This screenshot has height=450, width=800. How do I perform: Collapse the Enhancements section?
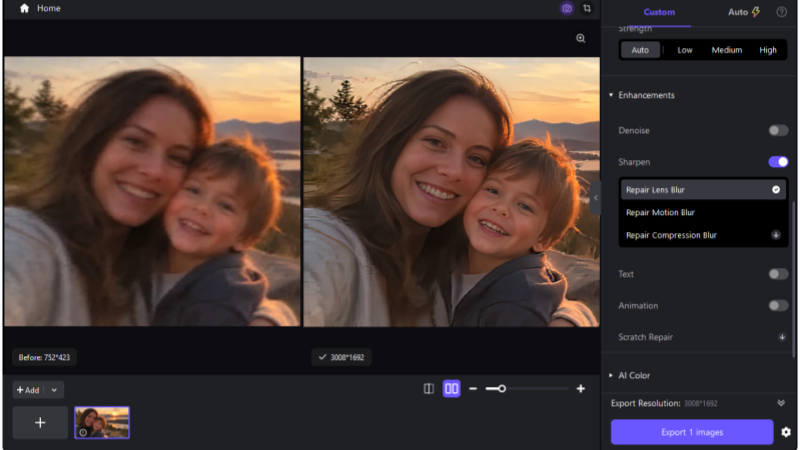pyautogui.click(x=611, y=95)
